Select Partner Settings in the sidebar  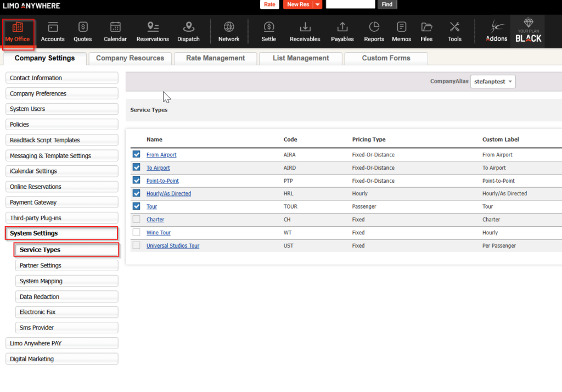66,265
